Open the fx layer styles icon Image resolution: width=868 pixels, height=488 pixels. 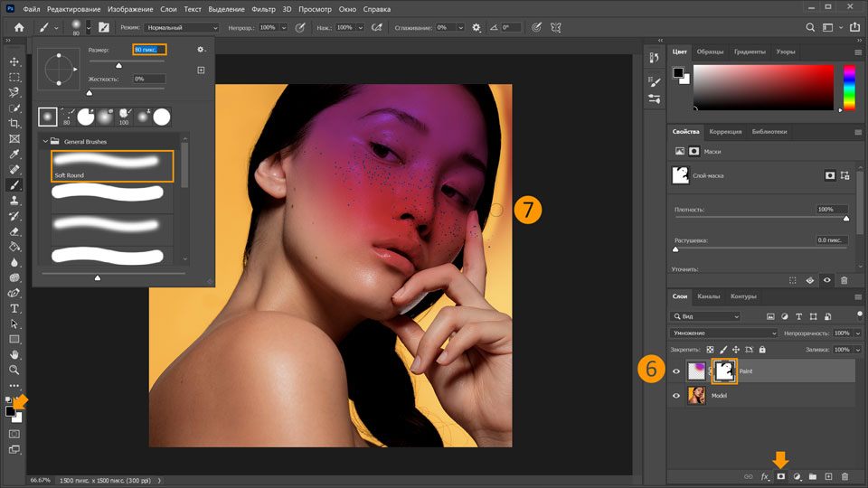pyautogui.click(x=765, y=476)
